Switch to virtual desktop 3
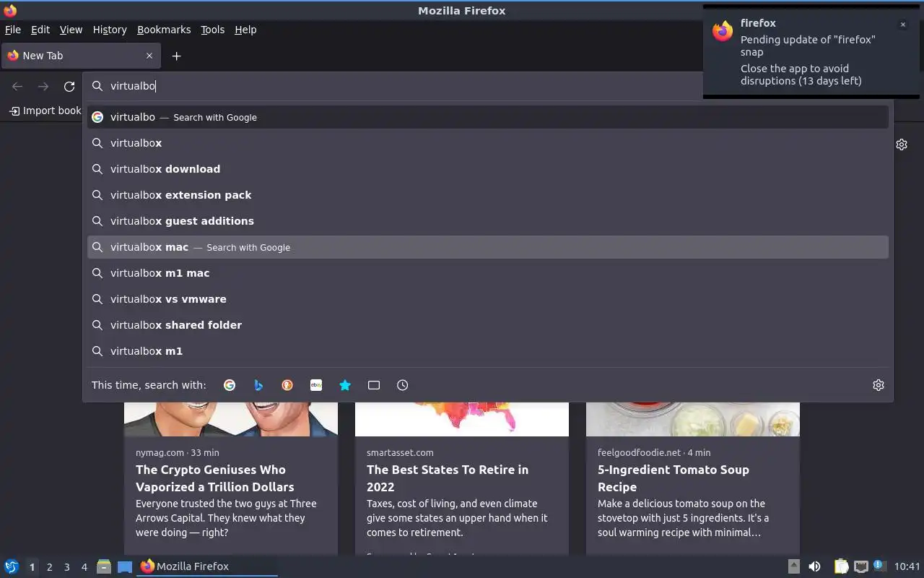 tap(66, 567)
